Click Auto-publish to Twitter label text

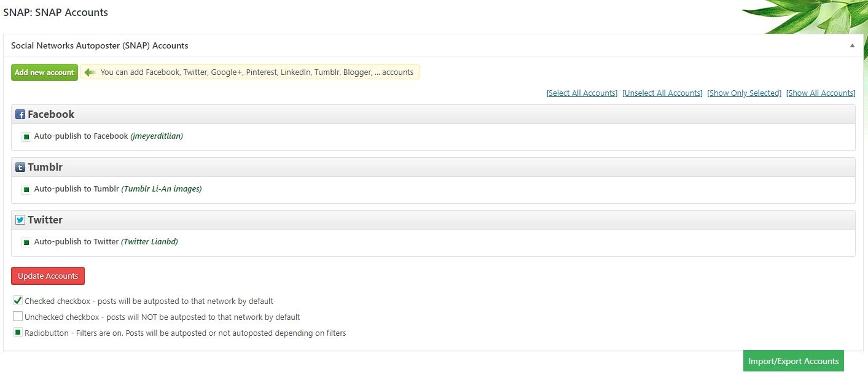pyautogui.click(x=76, y=242)
